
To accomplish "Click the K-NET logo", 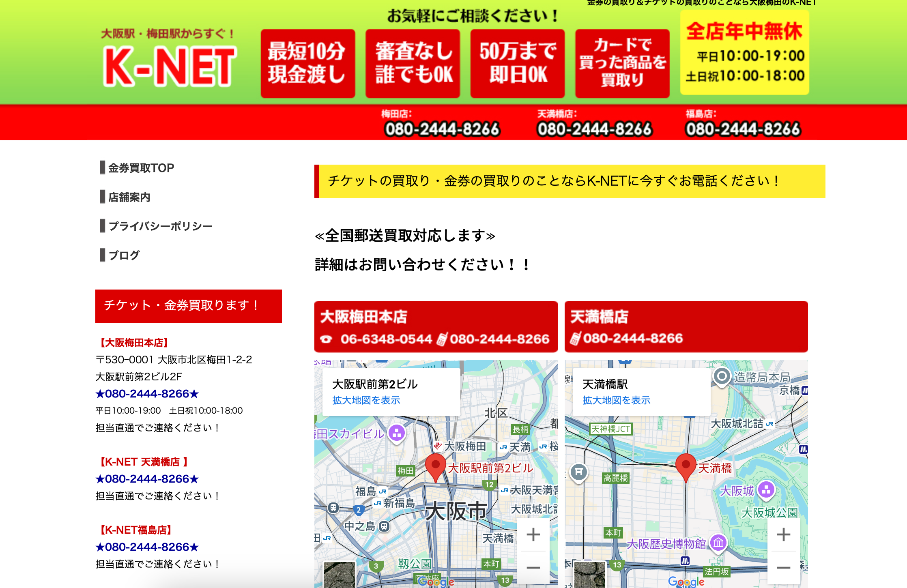I will coord(170,66).
